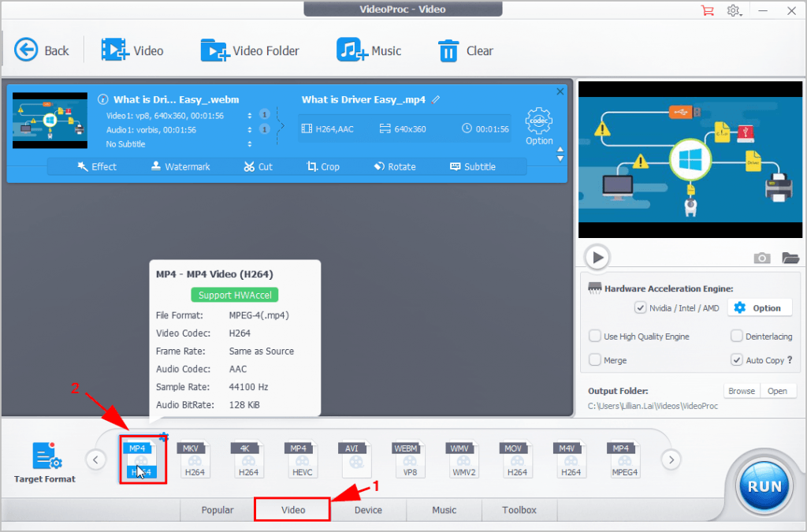This screenshot has height=532, width=807.
Task: Show source file info icon
Action: click(x=103, y=99)
